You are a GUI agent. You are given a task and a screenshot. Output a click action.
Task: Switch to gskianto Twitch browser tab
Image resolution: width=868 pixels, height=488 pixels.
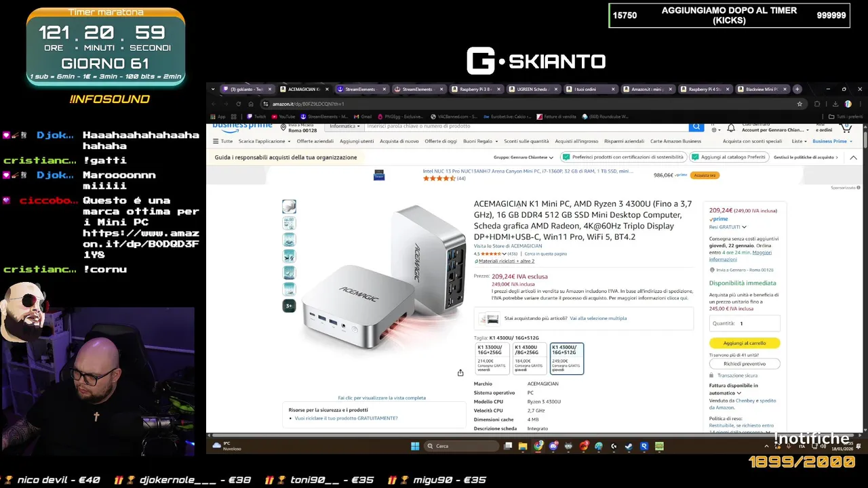coord(247,89)
